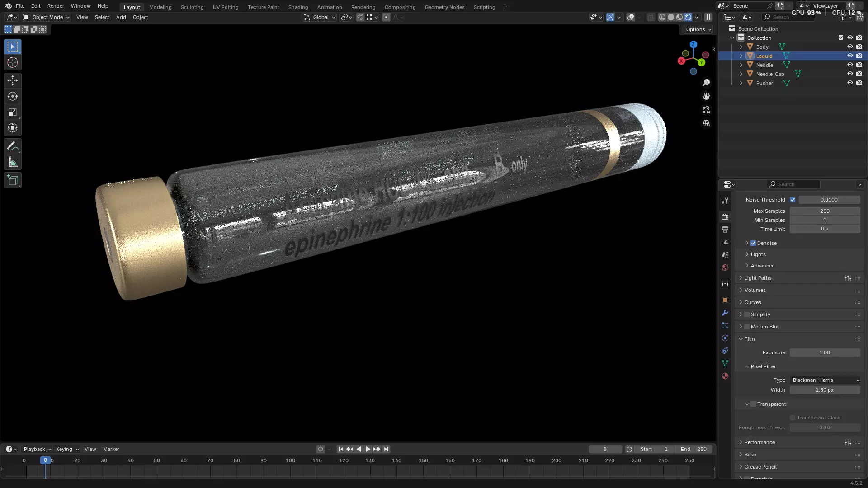The height and width of the screenshot is (488, 868).
Task: Exclude Collection from view layer checkbox
Action: point(841,38)
